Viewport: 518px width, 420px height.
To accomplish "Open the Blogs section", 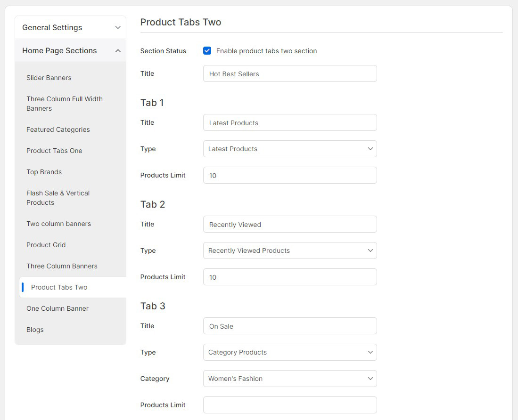I will coord(35,330).
